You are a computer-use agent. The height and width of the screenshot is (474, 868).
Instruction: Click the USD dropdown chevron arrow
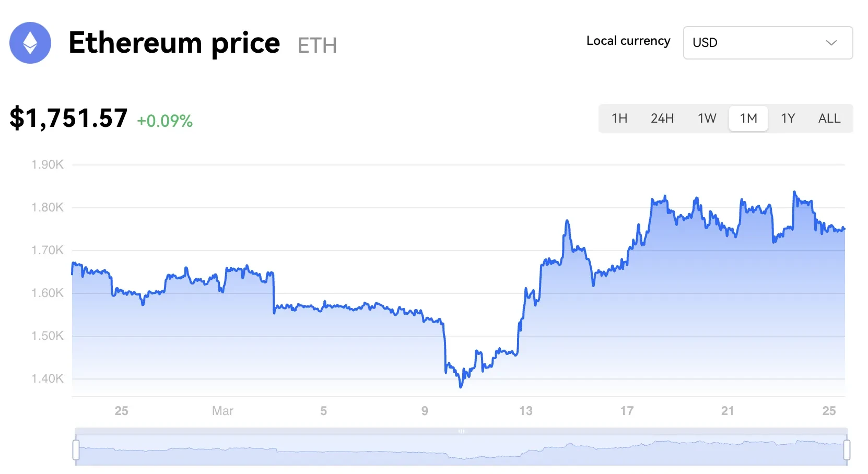click(831, 43)
